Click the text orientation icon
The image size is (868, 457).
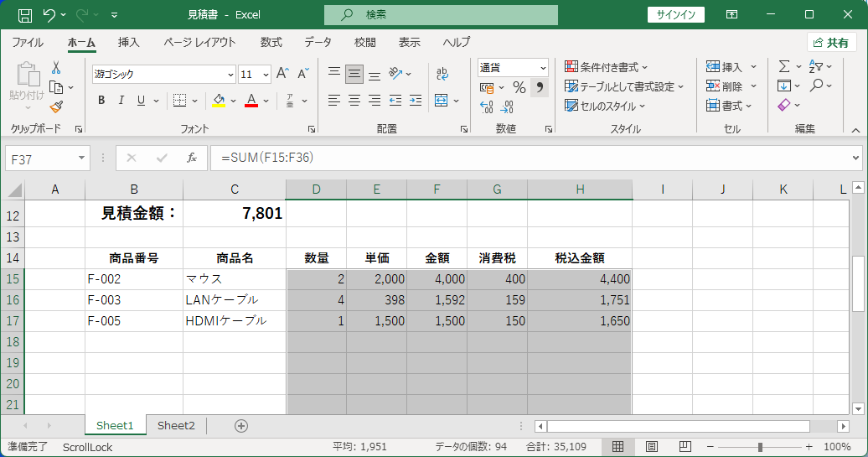tap(395, 73)
